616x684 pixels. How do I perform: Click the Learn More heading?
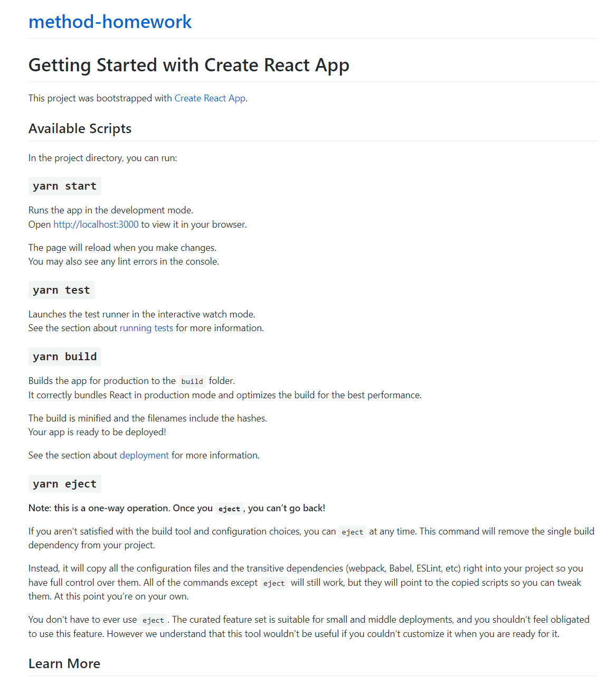pos(64,663)
